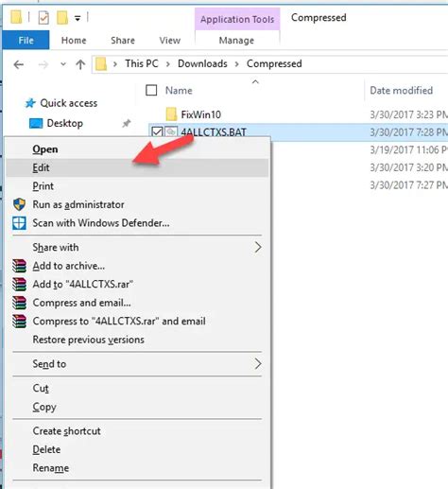Click the 4ALLCTXS.BAT file name
Viewport: 448px width, 489px height.
(x=214, y=132)
